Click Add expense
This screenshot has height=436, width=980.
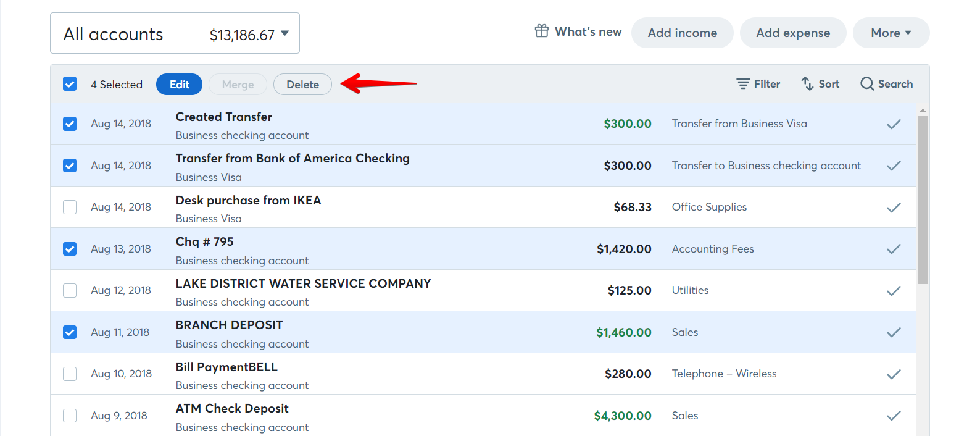793,33
